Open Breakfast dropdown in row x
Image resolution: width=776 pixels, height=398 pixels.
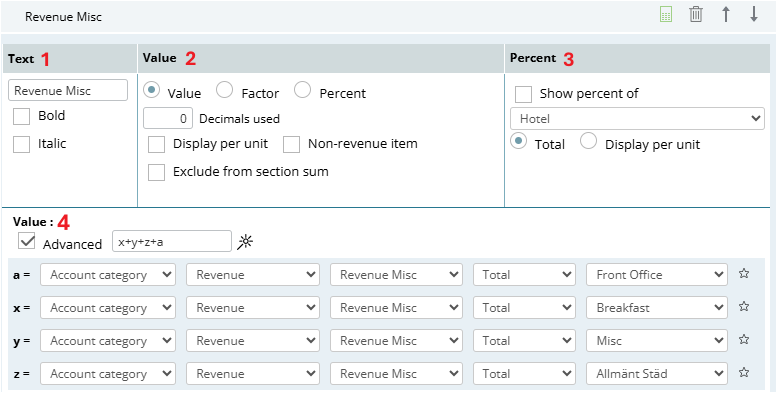pyautogui.click(x=657, y=308)
